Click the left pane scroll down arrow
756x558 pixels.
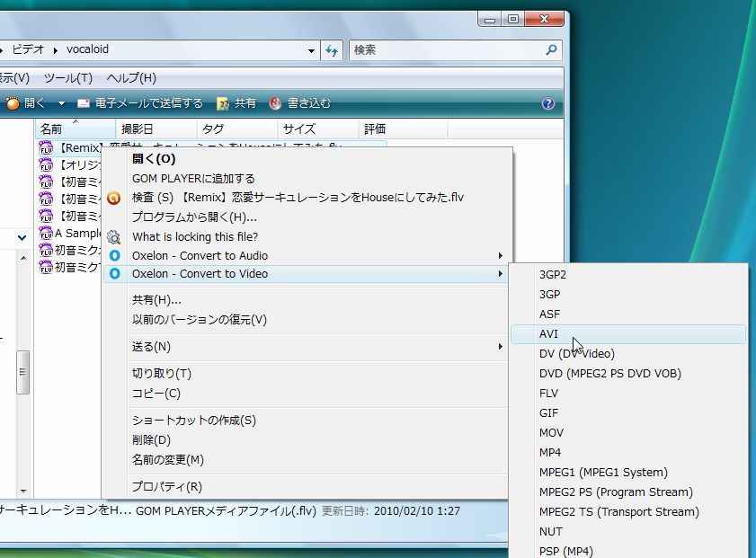click(x=23, y=491)
